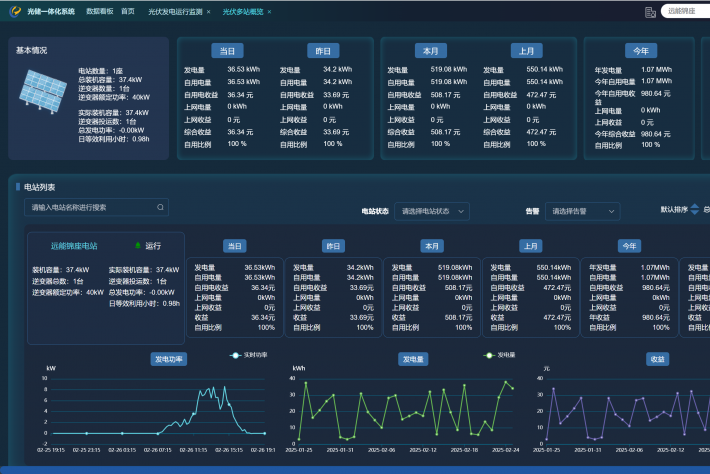Click the station icon in top-right header
This screenshot has width=710, height=474.
click(650, 12)
